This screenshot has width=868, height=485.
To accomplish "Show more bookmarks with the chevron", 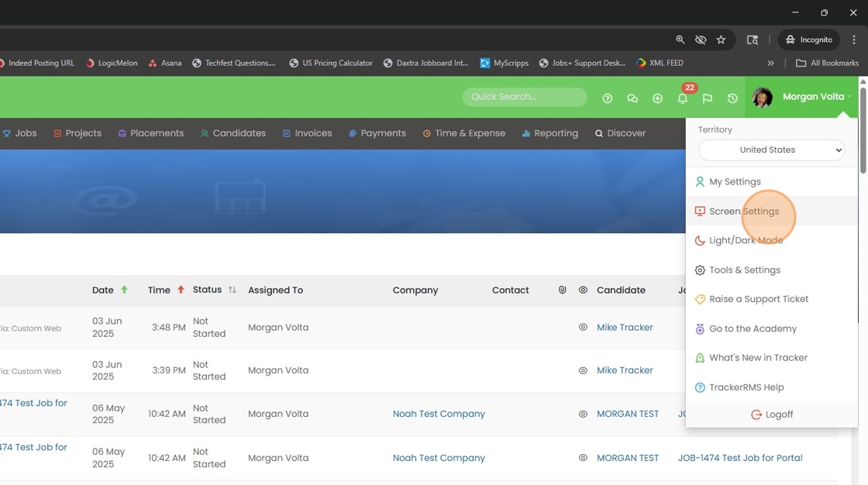I will coord(770,63).
